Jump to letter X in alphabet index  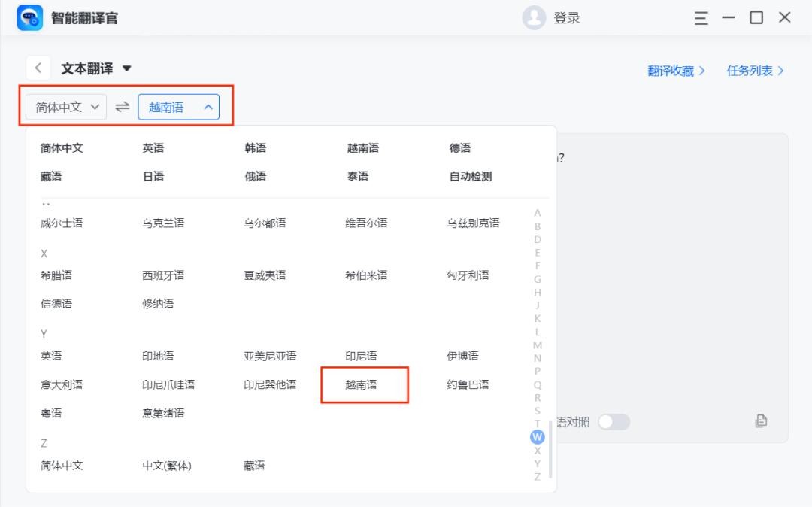coord(538,451)
